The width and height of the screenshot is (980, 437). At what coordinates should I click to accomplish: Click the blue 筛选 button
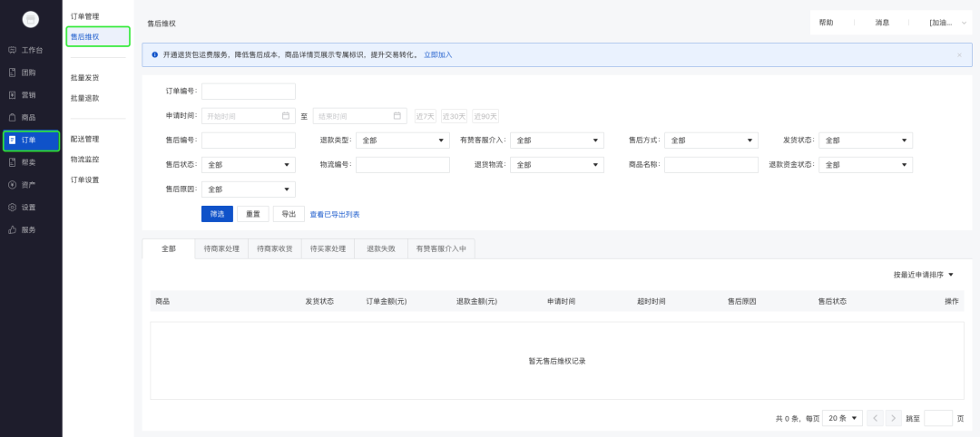click(217, 214)
